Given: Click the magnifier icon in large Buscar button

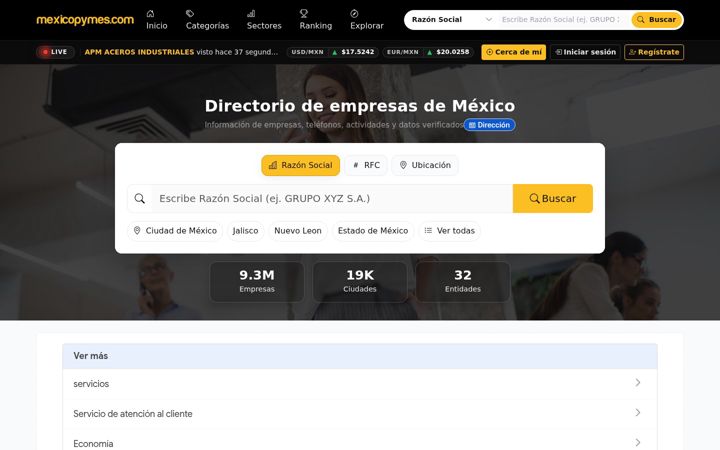Looking at the screenshot, I should [x=534, y=198].
